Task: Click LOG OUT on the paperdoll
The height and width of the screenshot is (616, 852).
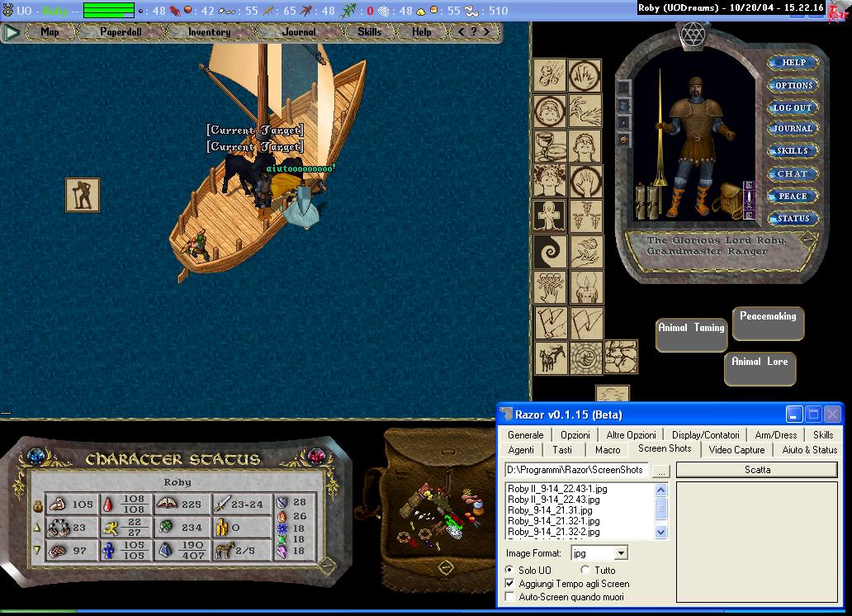Action: click(793, 107)
